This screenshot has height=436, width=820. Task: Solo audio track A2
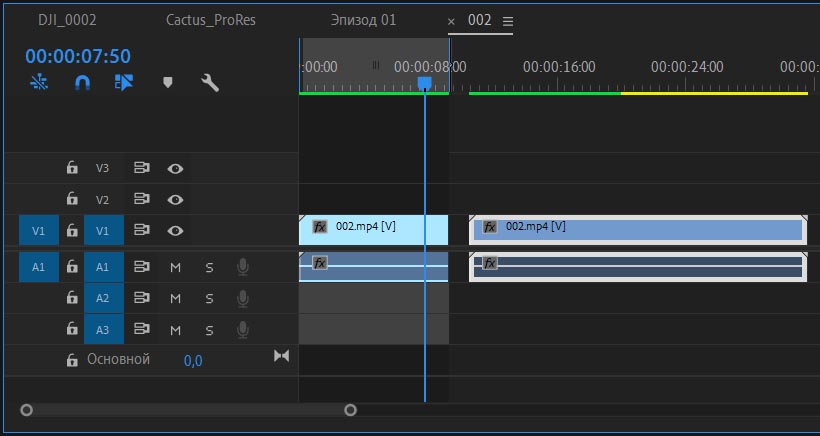click(x=209, y=299)
